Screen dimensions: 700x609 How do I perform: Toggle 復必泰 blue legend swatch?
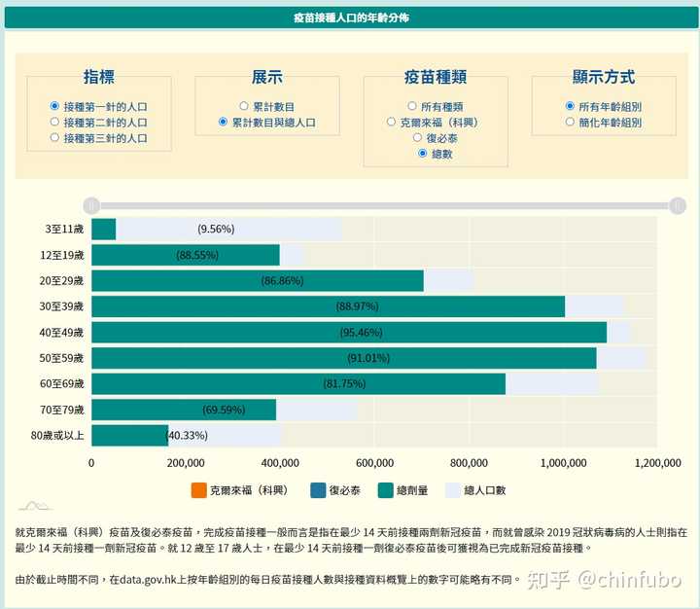(x=322, y=490)
